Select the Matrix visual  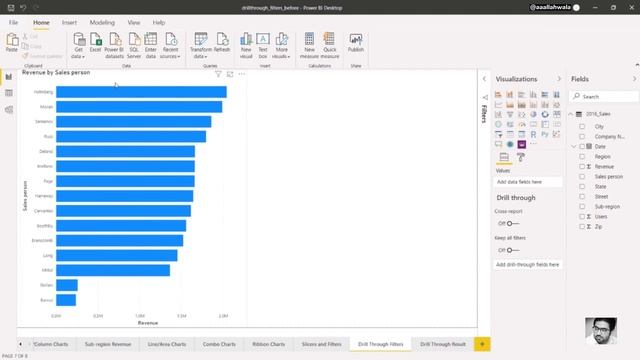(x=522, y=134)
